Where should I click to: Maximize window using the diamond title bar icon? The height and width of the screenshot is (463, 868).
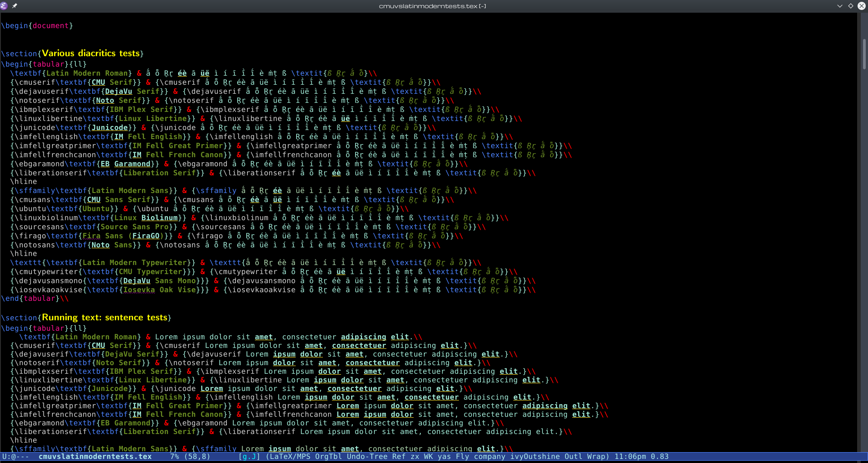(x=851, y=6)
